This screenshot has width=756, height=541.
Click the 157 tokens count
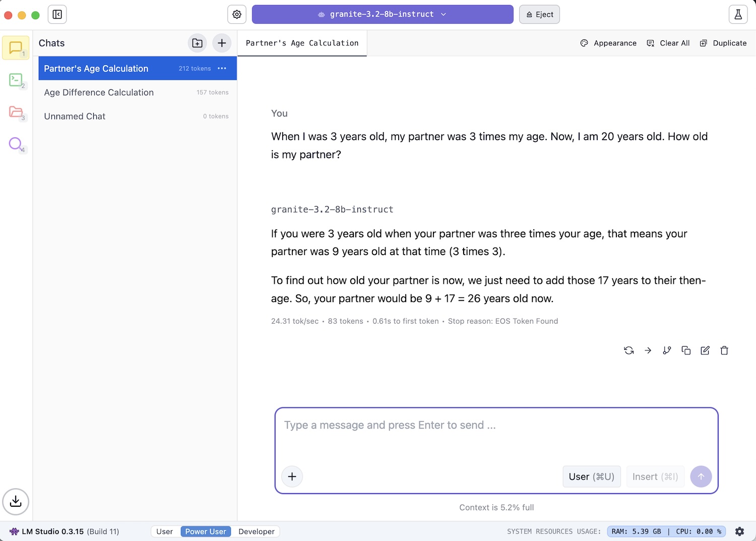point(213,92)
